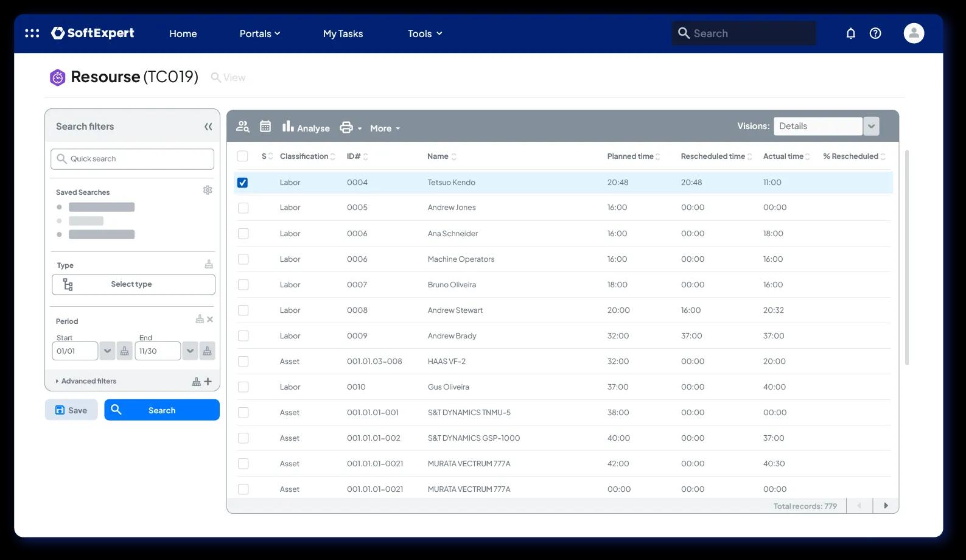The image size is (966, 560).
Task: Sort by Actual time column
Action: click(x=786, y=156)
